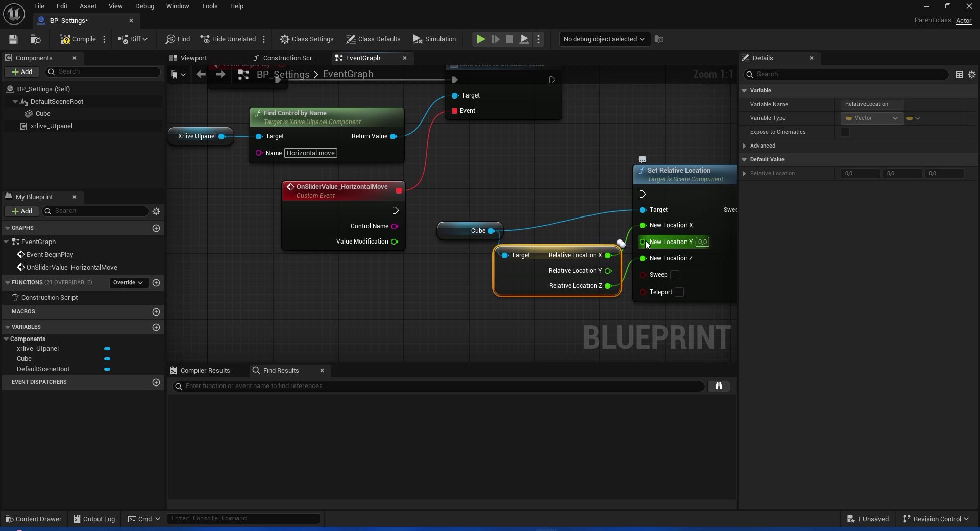Toggle the Sweep checkbox on node
The height and width of the screenshot is (531, 980).
675,275
